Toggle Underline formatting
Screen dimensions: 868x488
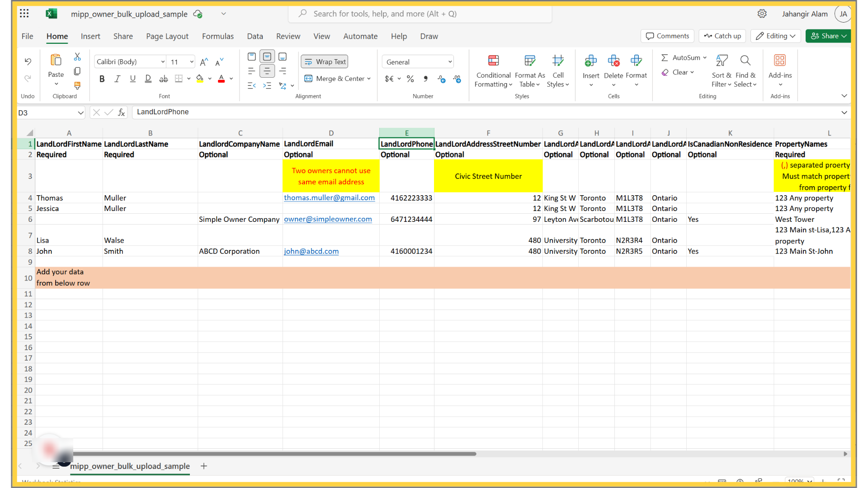pos(132,79)
